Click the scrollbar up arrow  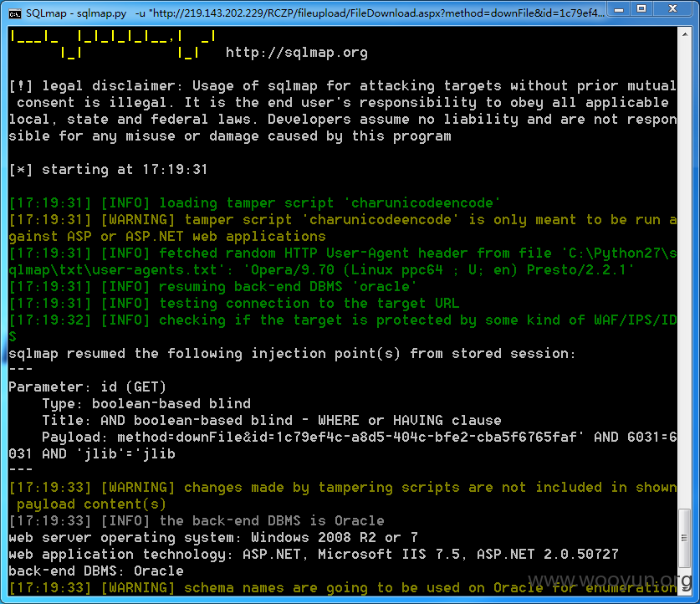tap(684, 34)
